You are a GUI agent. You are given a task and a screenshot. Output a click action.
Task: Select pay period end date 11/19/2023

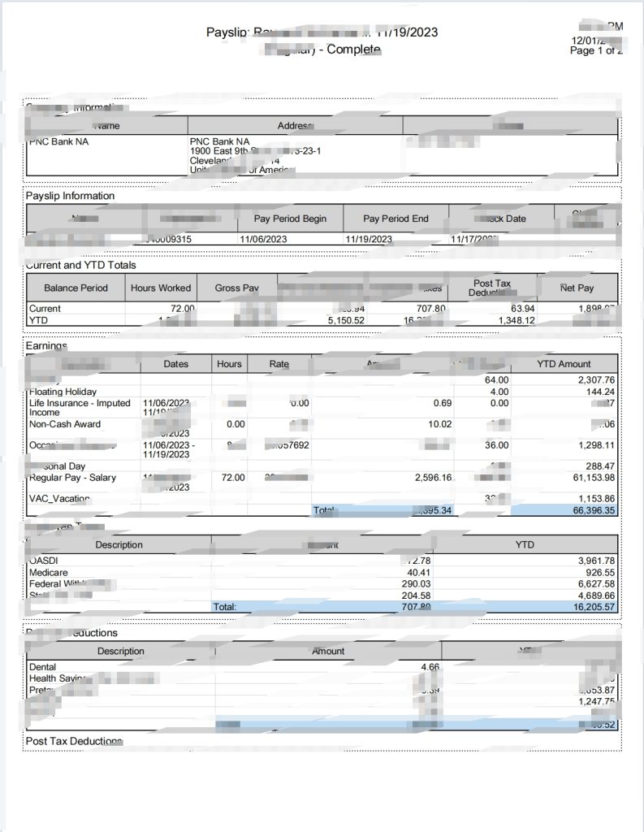(369, 240)
